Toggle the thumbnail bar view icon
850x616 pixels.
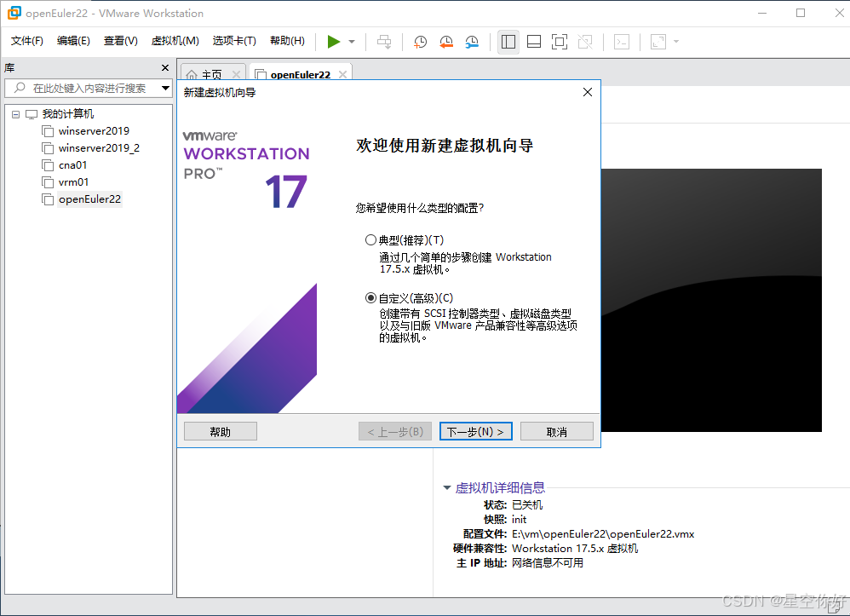point(534,42)
